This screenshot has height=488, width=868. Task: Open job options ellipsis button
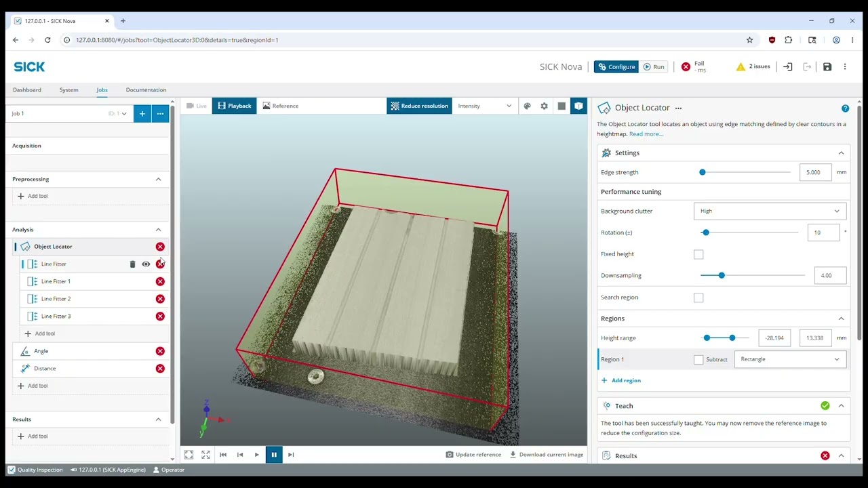tap(160, 114)
